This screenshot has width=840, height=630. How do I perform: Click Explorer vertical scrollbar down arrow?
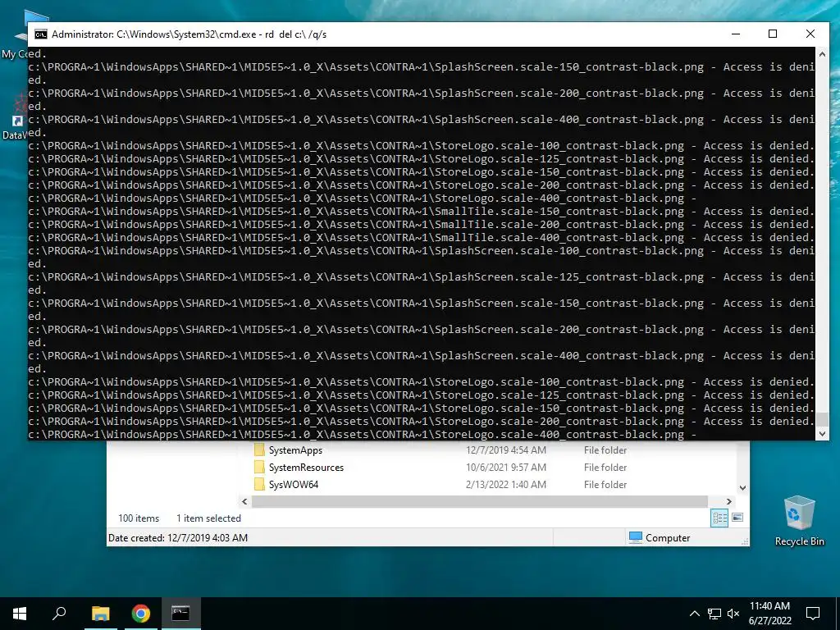742,487
